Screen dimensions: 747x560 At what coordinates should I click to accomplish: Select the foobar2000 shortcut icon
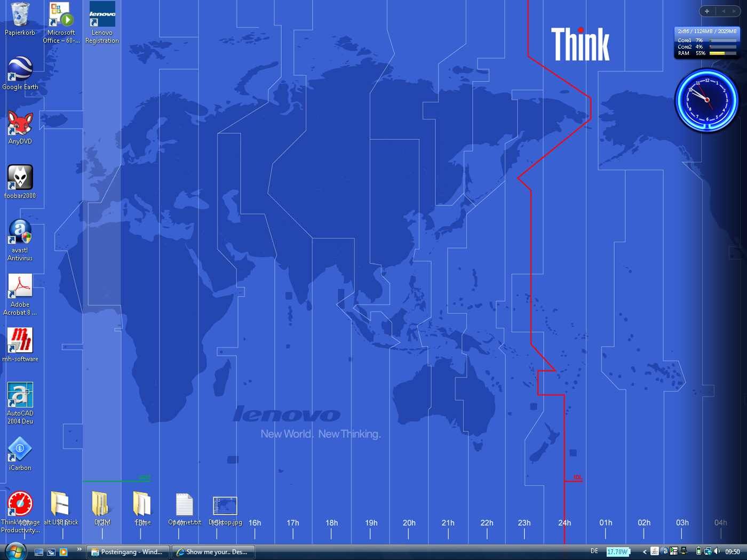(x=20, y=179)
